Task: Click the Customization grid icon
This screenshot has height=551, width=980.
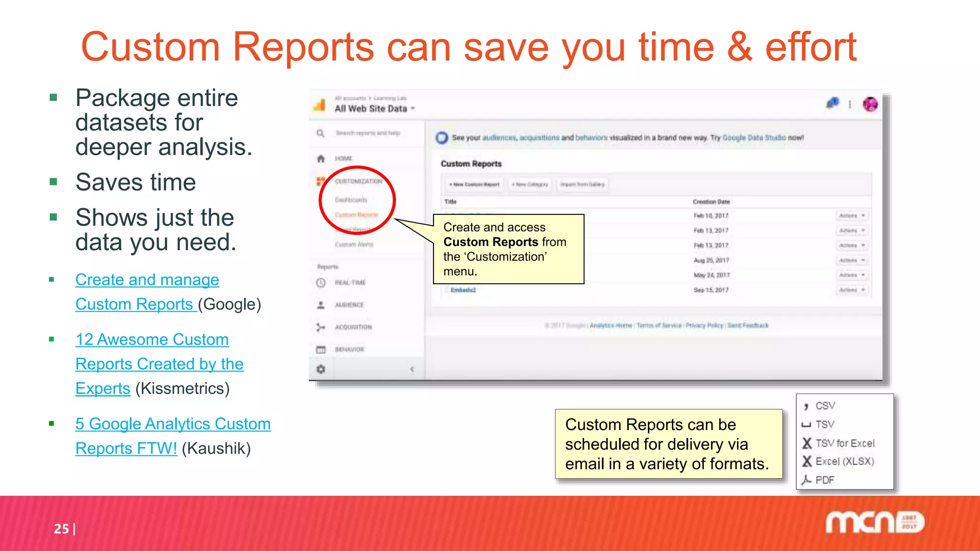Action: (321, 181)
